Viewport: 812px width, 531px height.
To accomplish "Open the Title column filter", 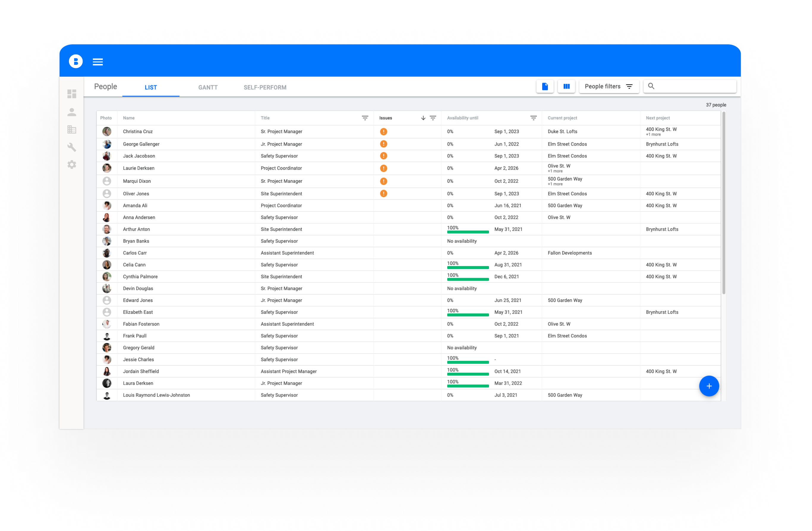I will [x=365, y=118].
